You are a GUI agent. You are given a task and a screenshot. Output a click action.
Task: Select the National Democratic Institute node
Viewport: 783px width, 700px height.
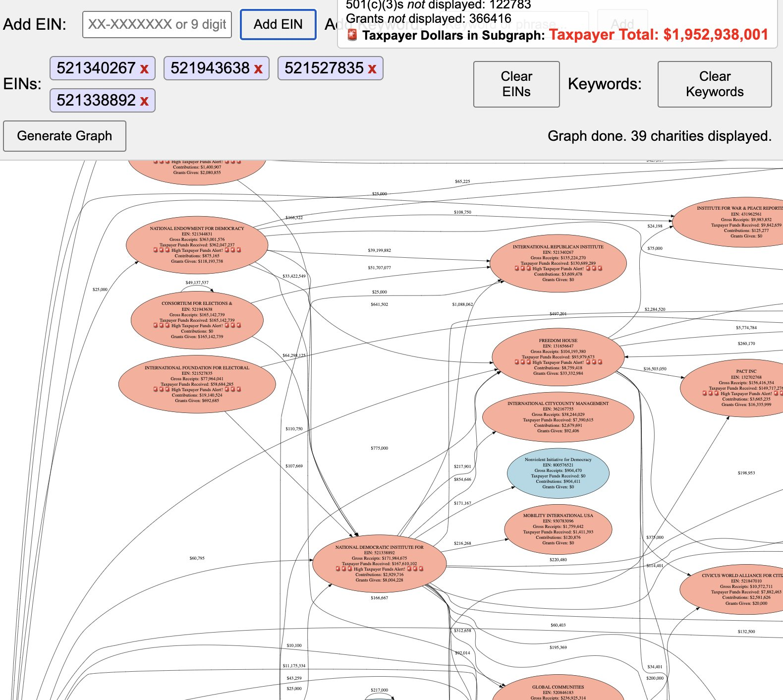click(379, 564)
